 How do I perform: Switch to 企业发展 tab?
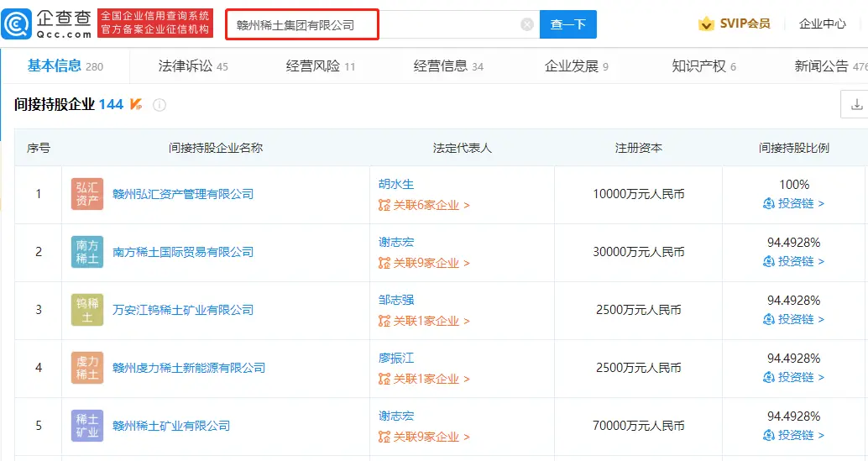click(x=576, y=66)
